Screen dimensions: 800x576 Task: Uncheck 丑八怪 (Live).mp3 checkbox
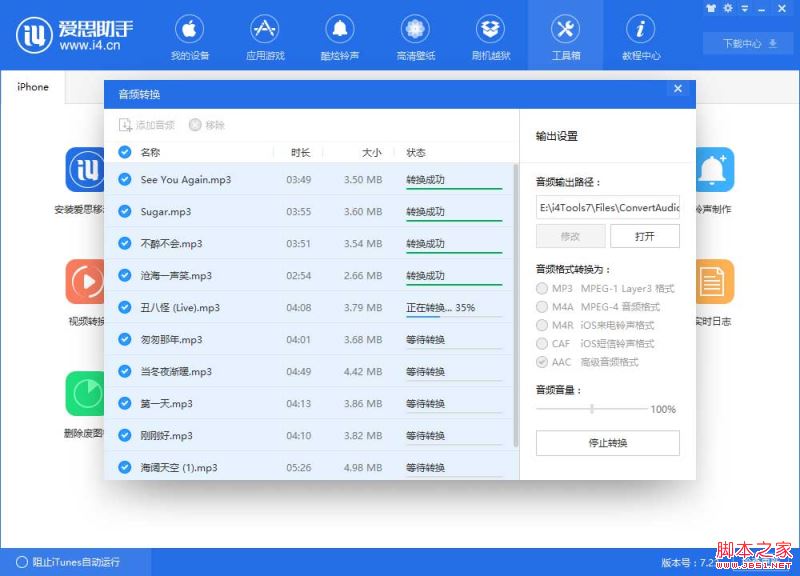point(125,307)
